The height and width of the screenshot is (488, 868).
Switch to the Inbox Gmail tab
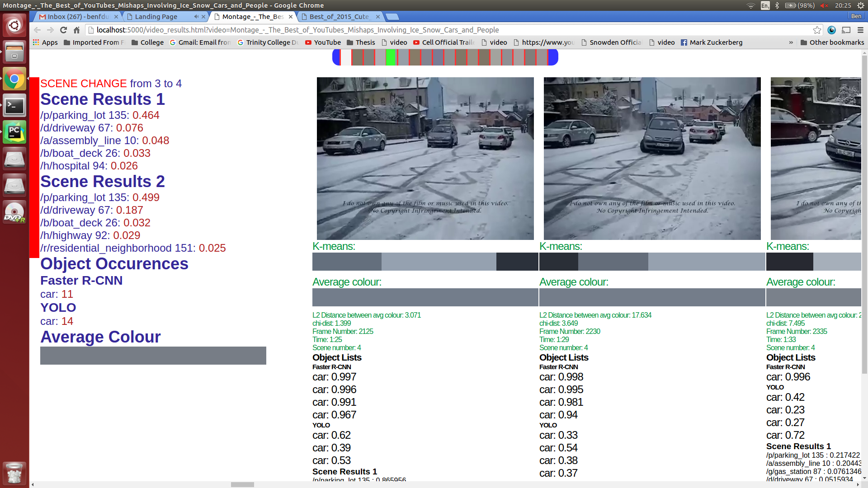coord(77,17)
